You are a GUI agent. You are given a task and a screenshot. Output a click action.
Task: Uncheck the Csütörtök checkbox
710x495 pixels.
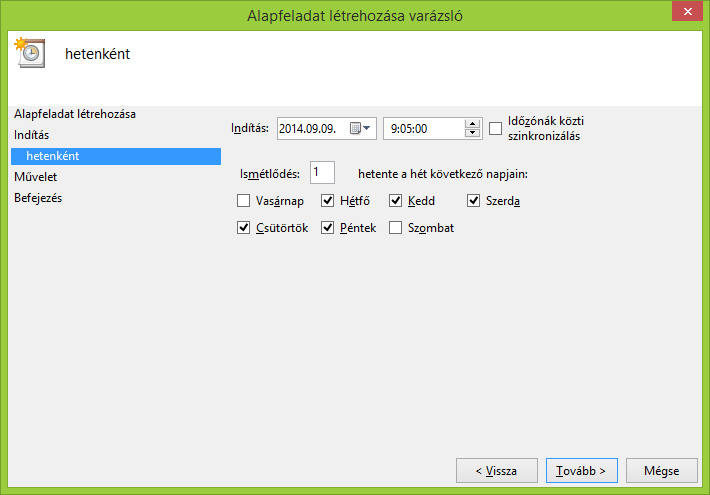coord(244,228)
